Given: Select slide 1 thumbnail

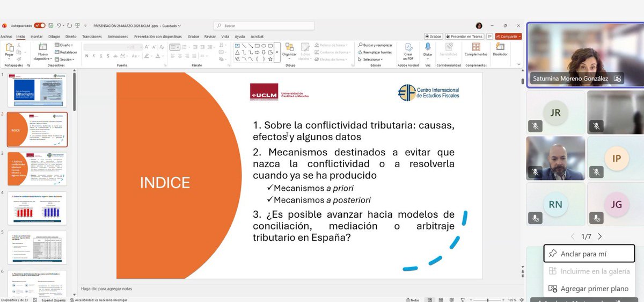Looking at the screenshot, I should click(x=37, y=90).
